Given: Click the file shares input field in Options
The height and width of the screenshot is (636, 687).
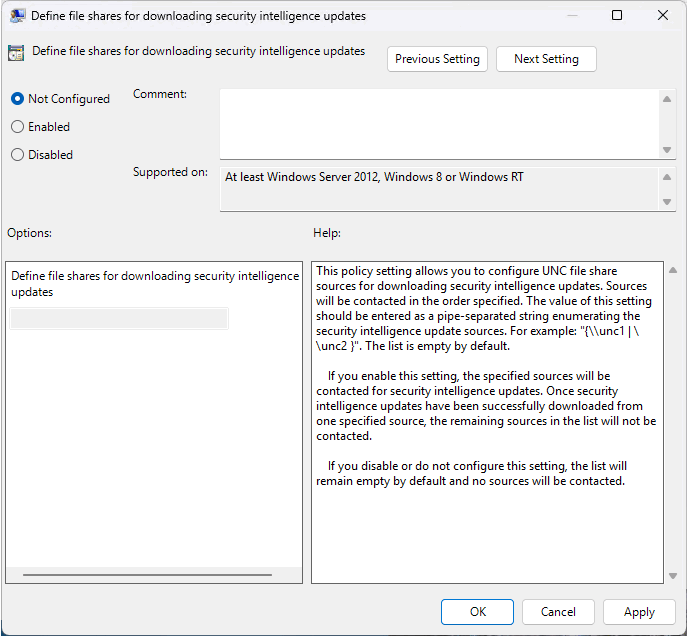Looking at the screenshot, I should coord(119,318).
